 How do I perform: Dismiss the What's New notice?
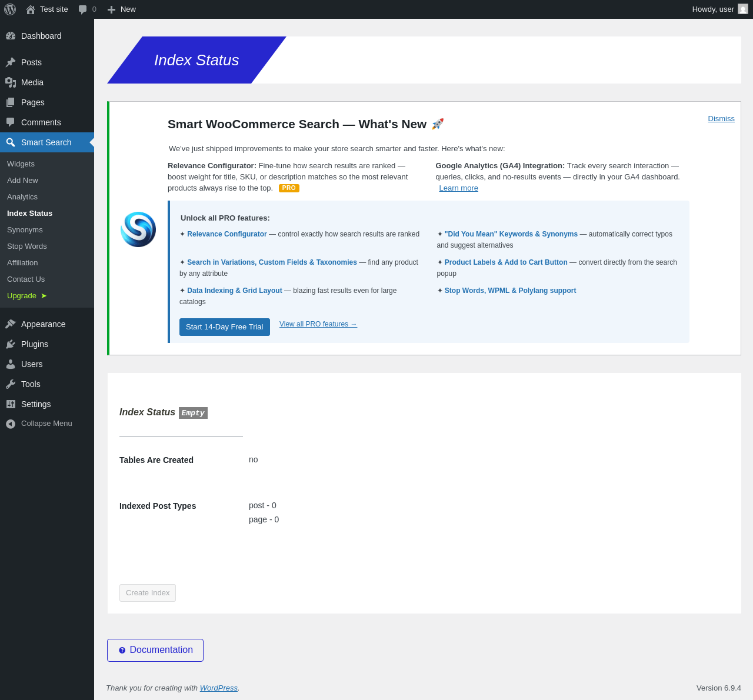point(721,118)
